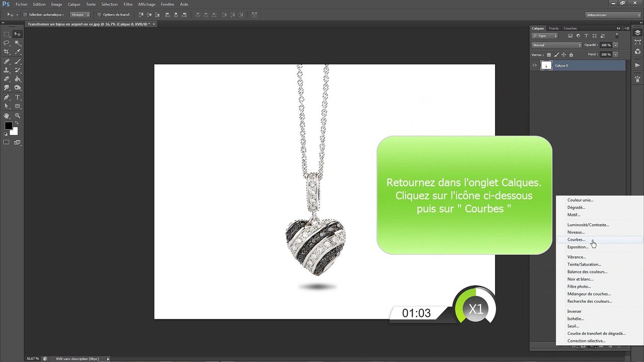Open the Fichier menu

[x=22, y=4]
